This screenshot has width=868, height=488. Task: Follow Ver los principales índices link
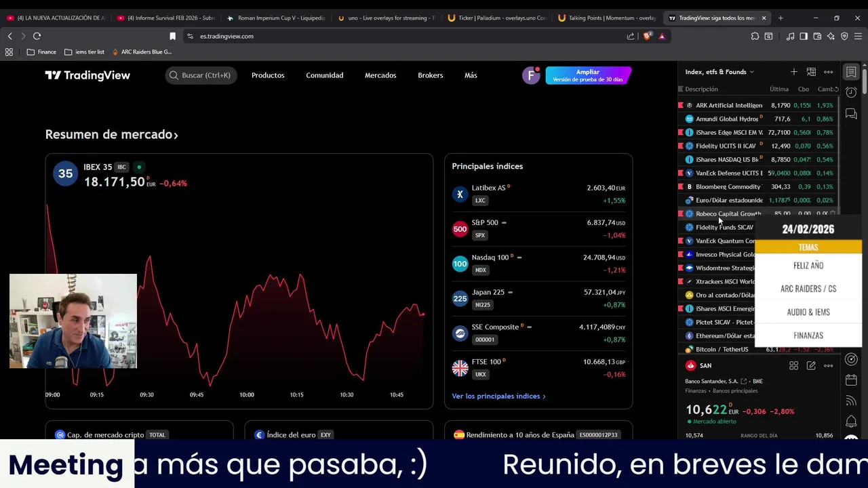(498, 396)
